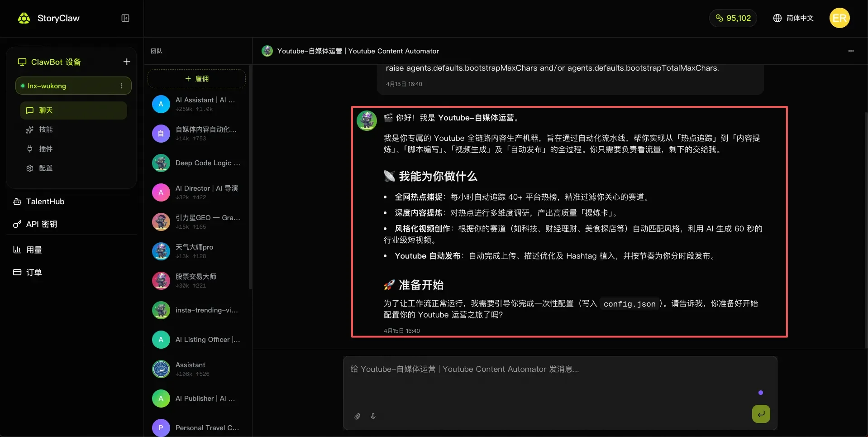
Task: Open the ER user profile avatar
Action: coord(839,18)
